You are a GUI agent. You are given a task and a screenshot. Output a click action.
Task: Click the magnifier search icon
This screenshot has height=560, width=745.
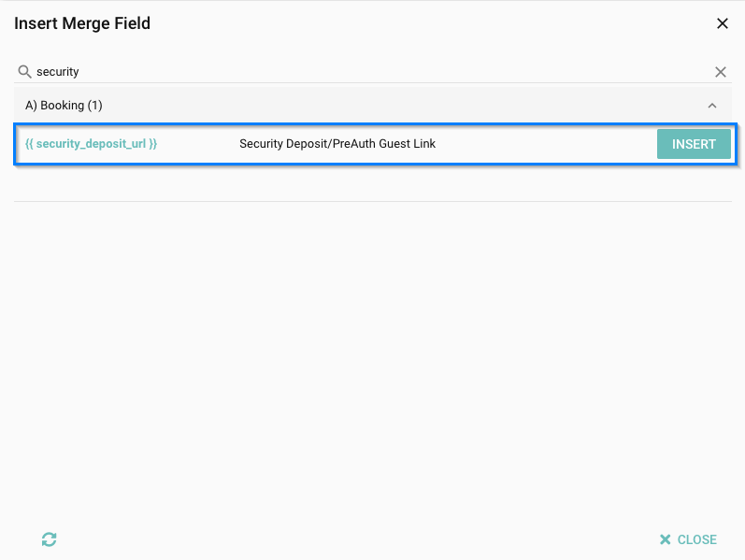(x=25, y=72)
